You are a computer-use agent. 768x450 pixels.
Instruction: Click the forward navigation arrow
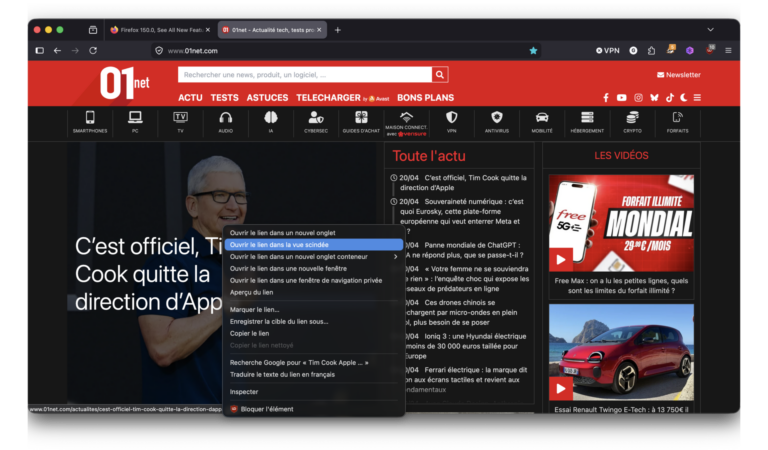click(x=75, y=50)
